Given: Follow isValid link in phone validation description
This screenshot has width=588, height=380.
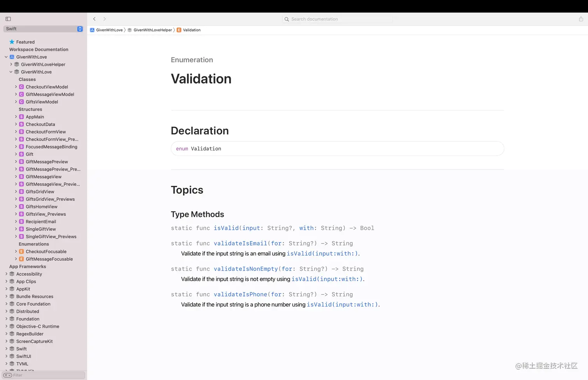Looking at the screenshot, I should [342, 305].
